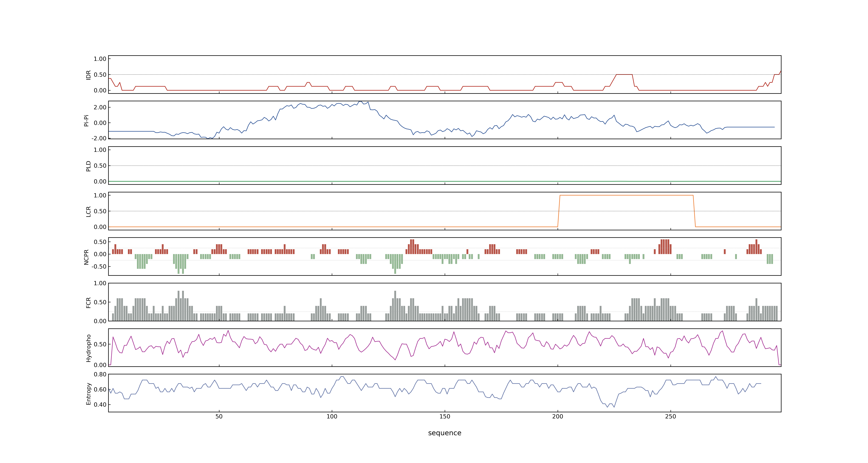The width and height of the screenshot is (868, 463).
Task: Click the Pi-Pi curve peak near residue 110
Action: coord(361,101)
